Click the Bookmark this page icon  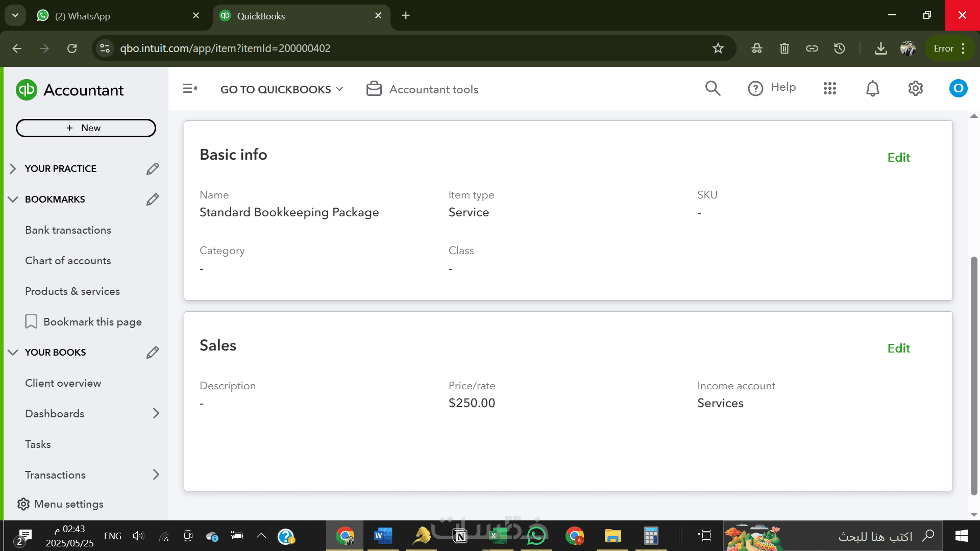click(31, 321)
